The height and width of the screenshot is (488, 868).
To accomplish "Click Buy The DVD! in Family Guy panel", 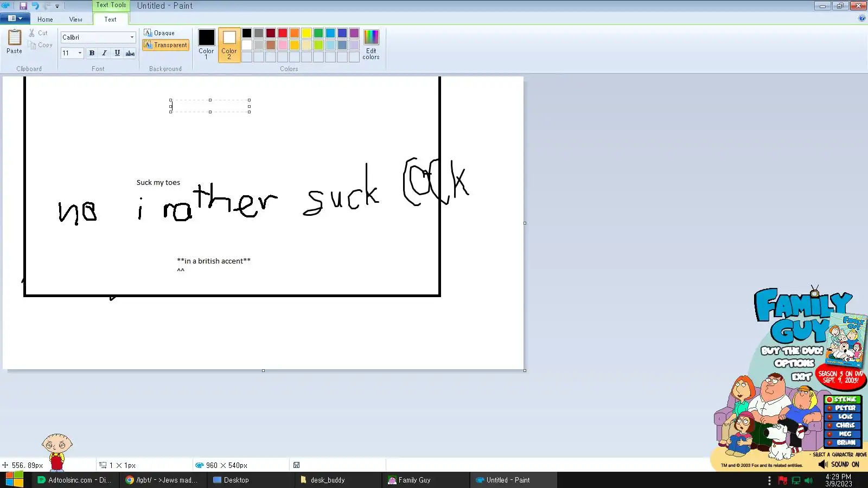I will tap(792, 350).
